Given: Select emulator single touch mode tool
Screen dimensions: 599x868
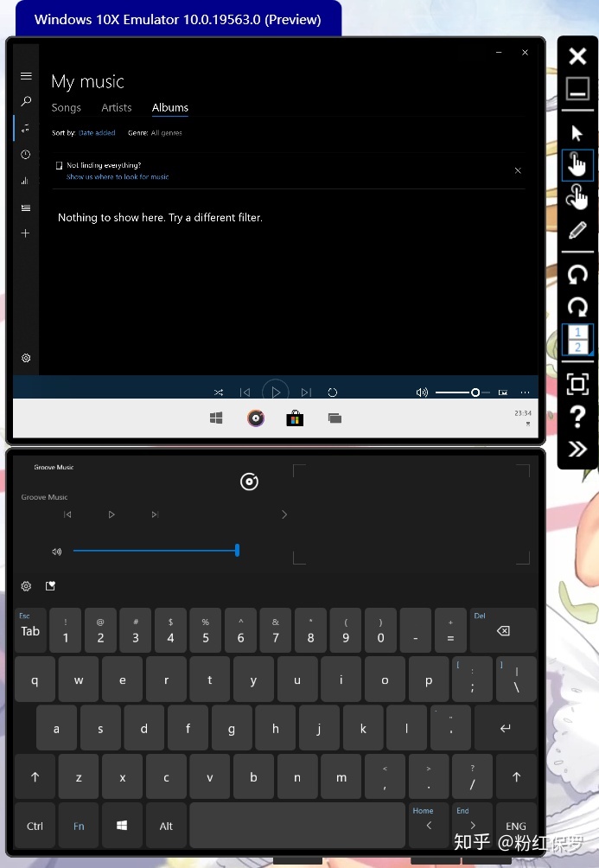Looking at the screenshot, I should pyautogui.click(x=577, y=165).
